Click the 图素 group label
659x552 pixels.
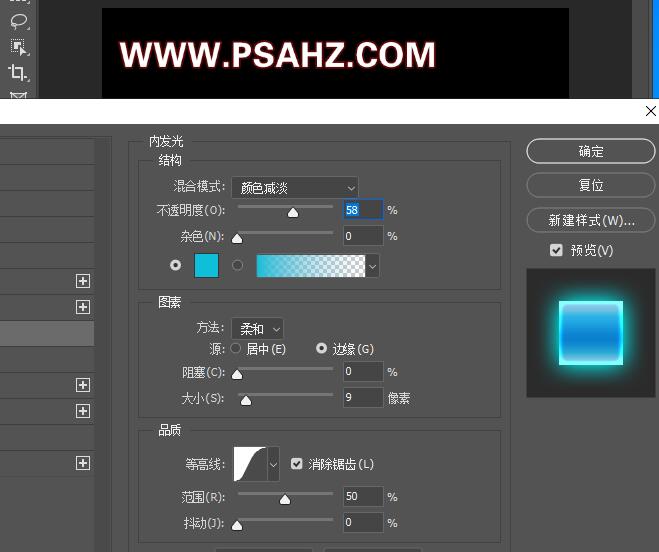(x=169, y=302)
